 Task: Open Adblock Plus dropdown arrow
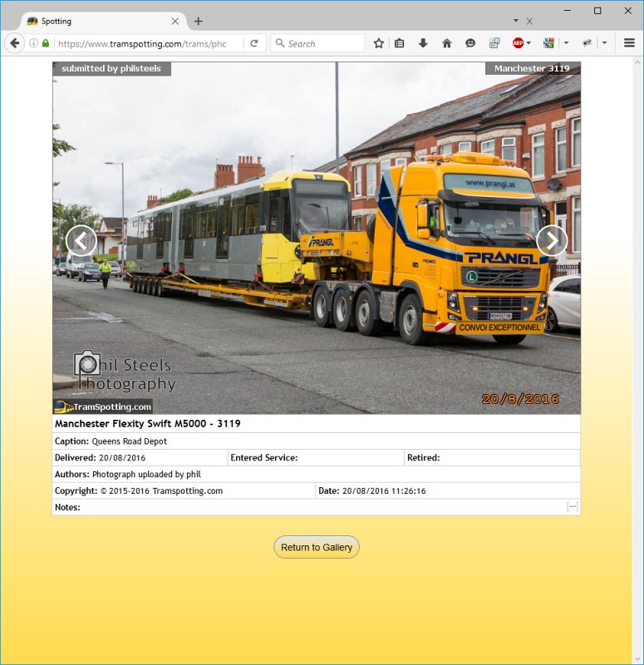tap(528, 43)
